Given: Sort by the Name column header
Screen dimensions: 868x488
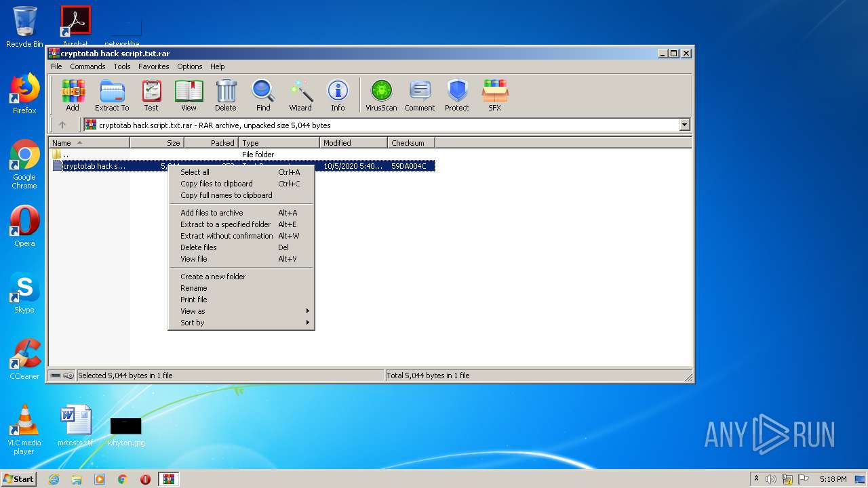Looking at the screenshot, I should pyautogui.click(x=89, y=143).
